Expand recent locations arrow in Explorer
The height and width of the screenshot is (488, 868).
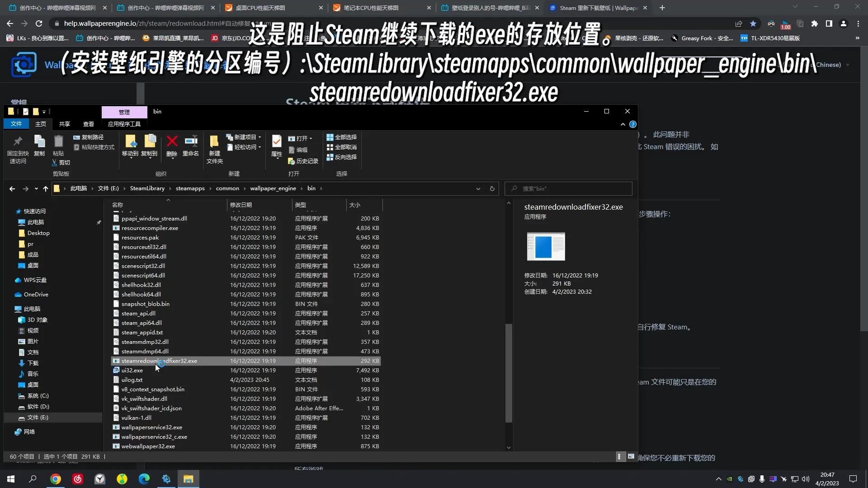pos(36,189)
